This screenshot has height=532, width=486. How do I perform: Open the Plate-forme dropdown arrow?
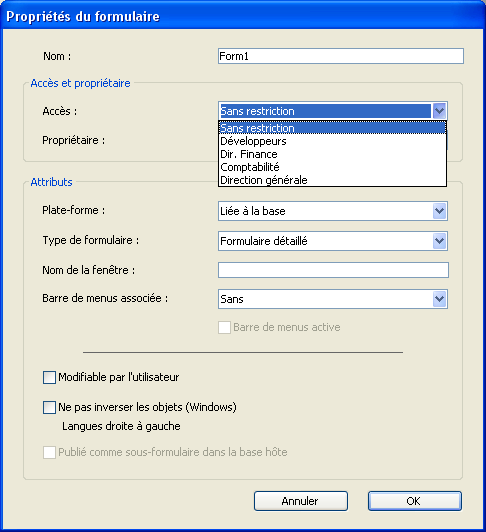[440, 211]
